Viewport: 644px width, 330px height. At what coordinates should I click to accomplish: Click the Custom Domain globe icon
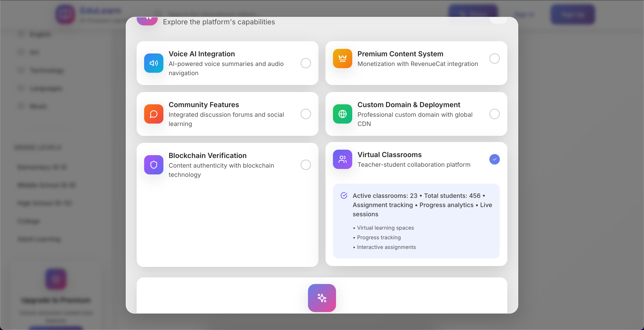coord(342,114)
